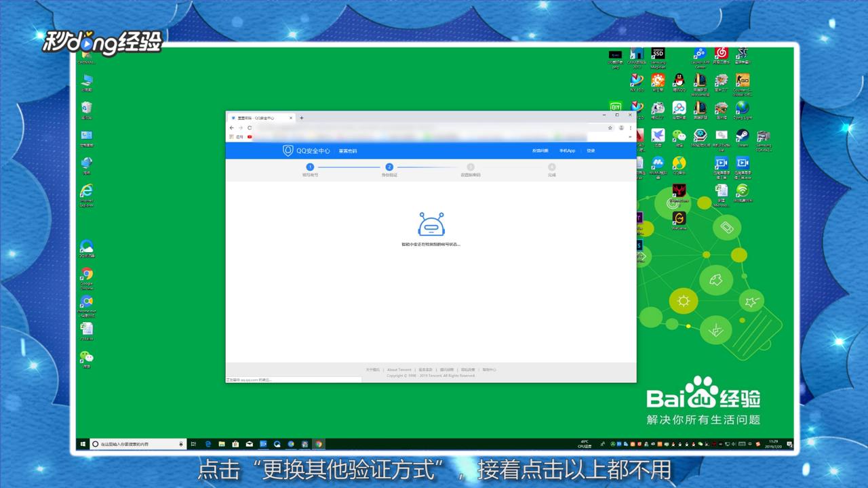Viewport: 868px width, 488px height.
Task: Open About Tencent footer link
Action: 399,370
